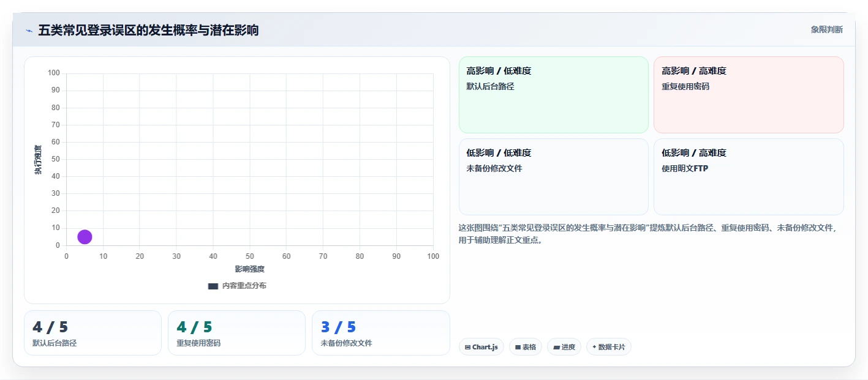Click the lightning icon beside the title
This screenshot has height=380, width=868.
[x=29, y=31]
